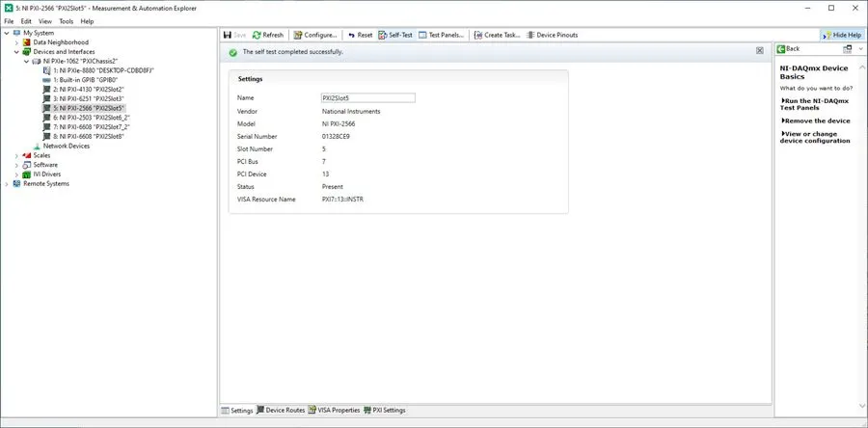Click the vendor value National Instruments
Screen dimensions: 868x428
351,111
